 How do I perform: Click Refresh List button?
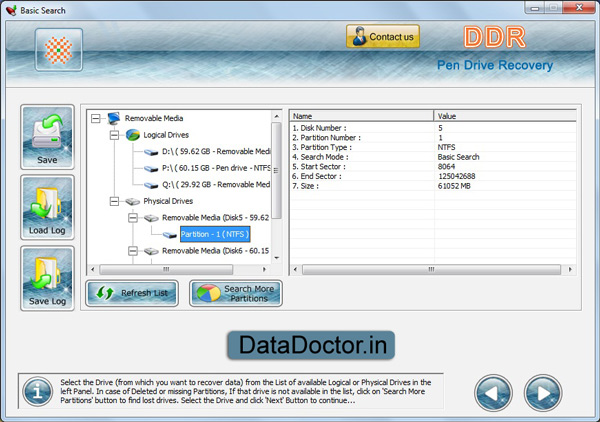132,293
